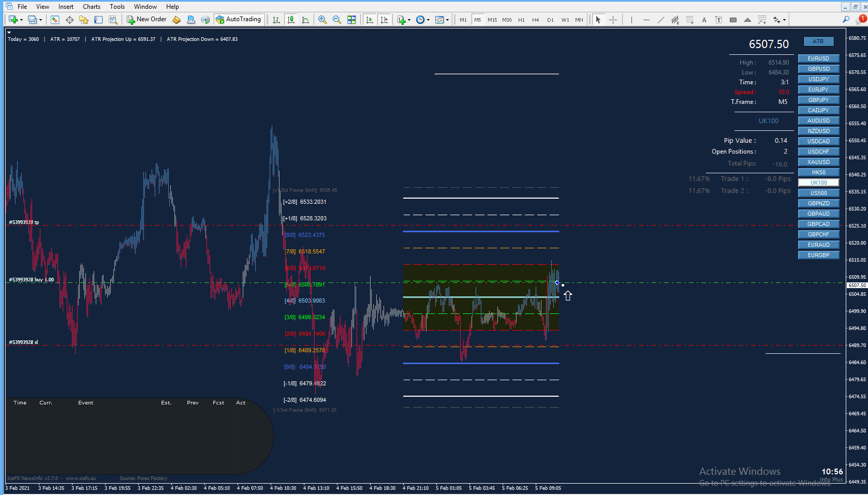Image resolution: width=868 pixels, height=495 pixels.
Task: Switch to H4 timeframe
Action: tap(536, 20)
